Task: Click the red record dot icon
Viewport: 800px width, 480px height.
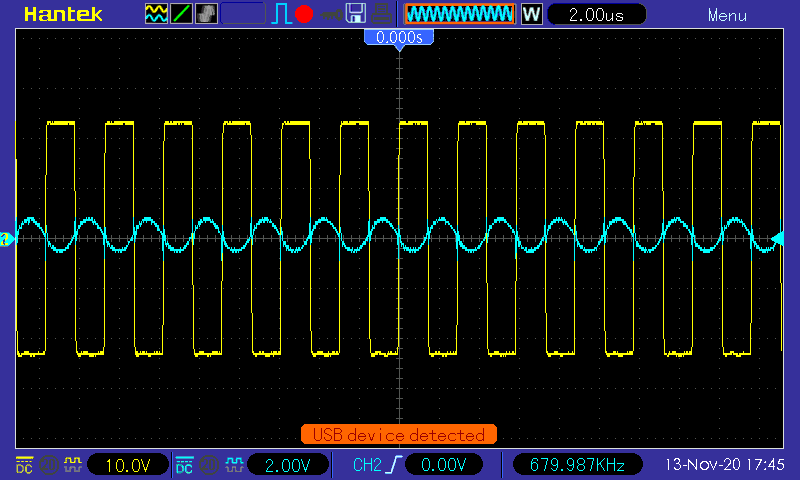Action: tap(304, 14)
